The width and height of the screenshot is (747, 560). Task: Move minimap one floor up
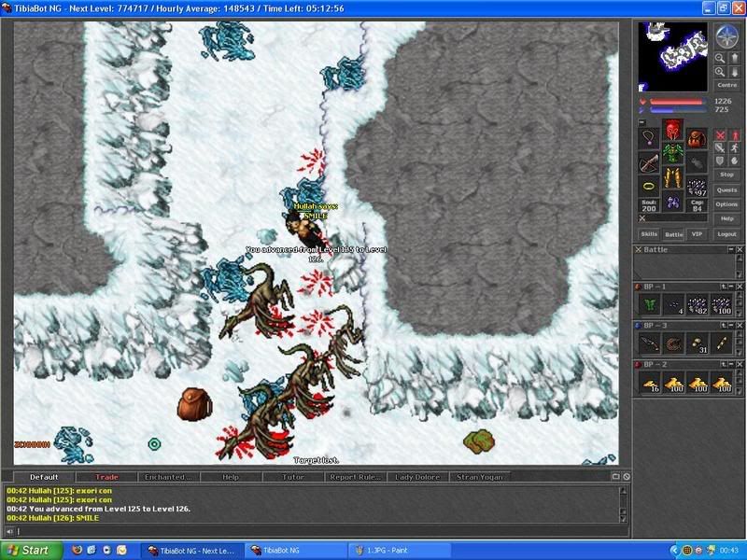(x=734, y=58)
